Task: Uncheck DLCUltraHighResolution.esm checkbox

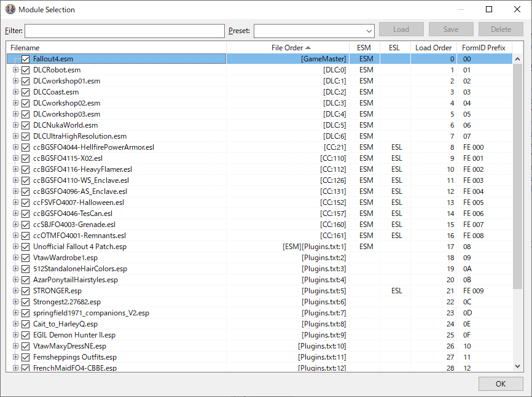Action: [x=25, y=136]
